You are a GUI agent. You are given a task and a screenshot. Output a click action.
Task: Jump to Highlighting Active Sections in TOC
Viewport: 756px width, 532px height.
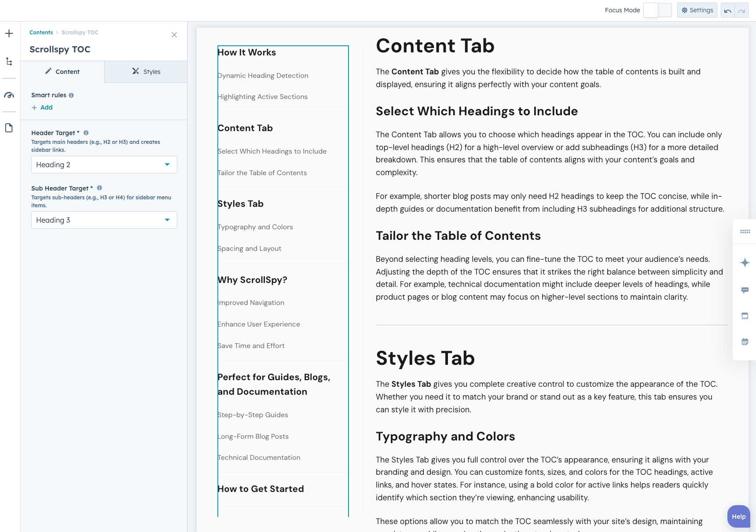click(262, 97)
